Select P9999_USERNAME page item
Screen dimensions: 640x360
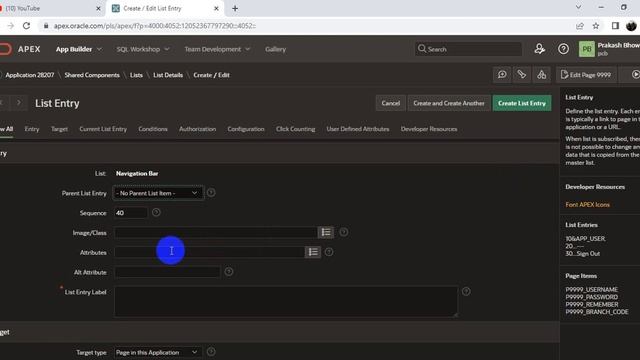pyautogui.click(x=591, y=289)
